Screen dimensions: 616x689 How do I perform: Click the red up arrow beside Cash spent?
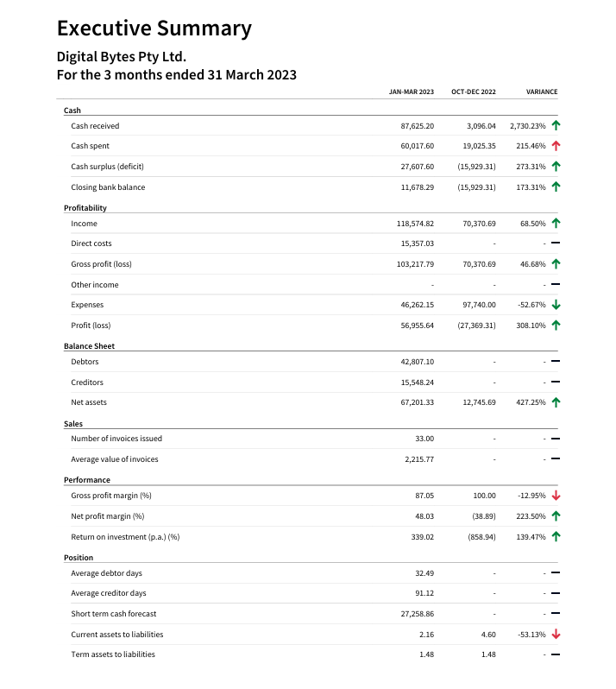[x=556, y=146]
